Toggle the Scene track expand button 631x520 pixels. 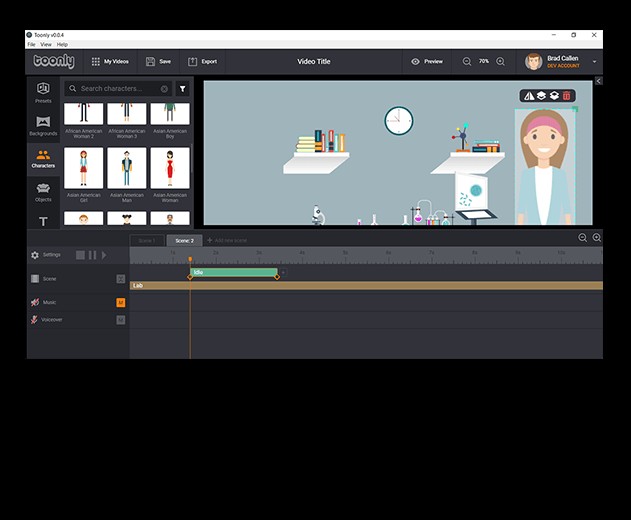click(x=121, y=279)
